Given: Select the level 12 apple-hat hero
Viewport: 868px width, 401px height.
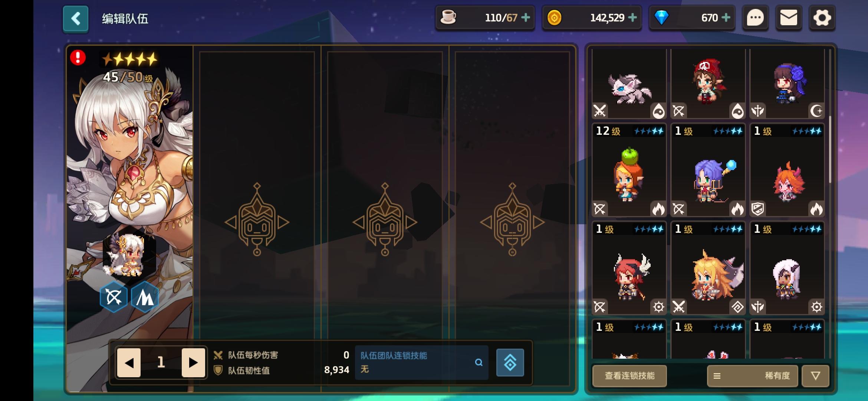Looking at the screenshot, I should pyautogui.click(x=629, y=170).
